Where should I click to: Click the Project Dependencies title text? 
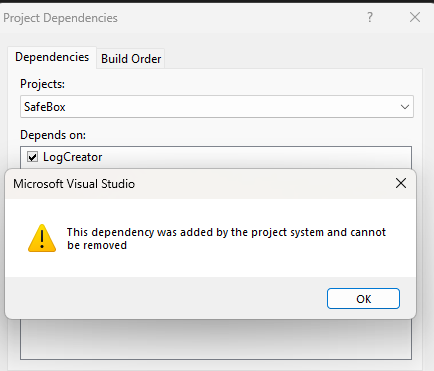(60, 18)
